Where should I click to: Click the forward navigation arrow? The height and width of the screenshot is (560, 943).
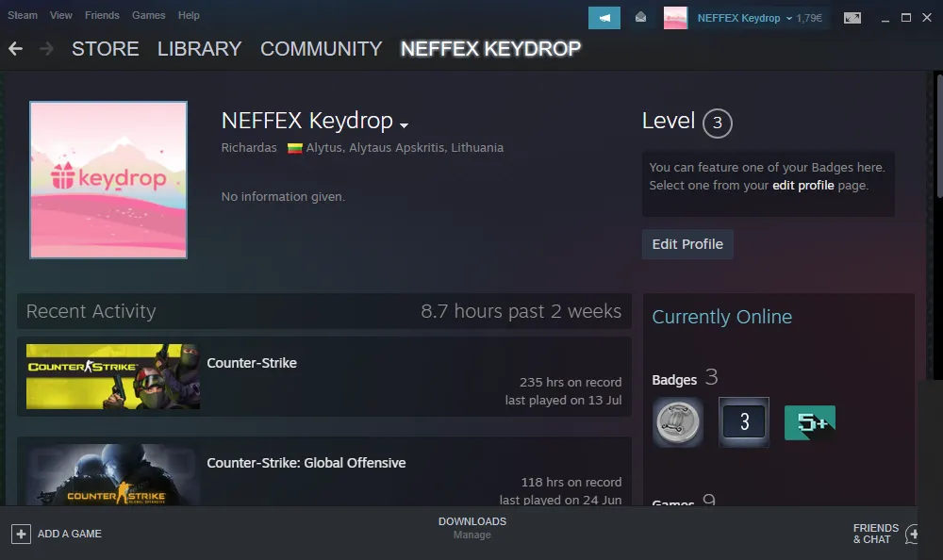point(46,49)
